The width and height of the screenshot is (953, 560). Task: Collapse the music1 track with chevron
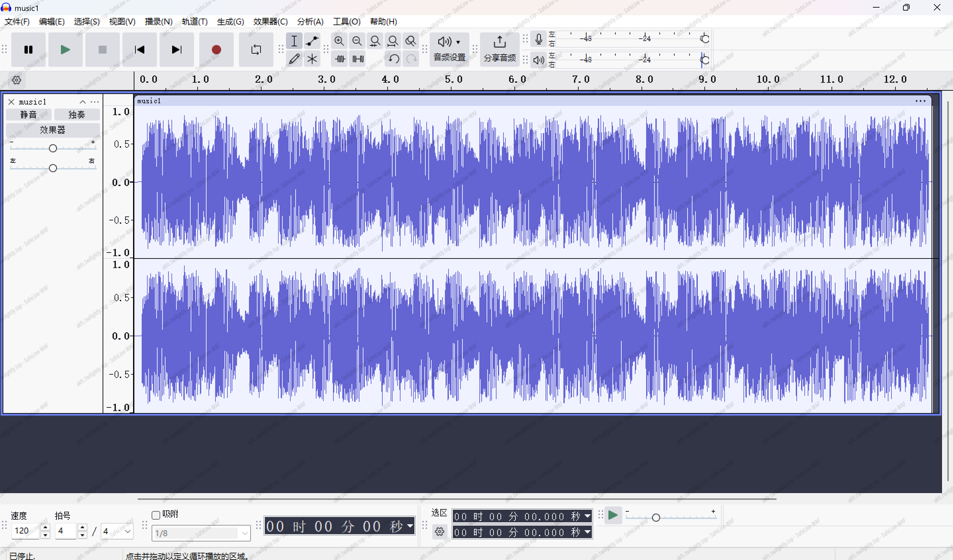(x=83, y=102)
